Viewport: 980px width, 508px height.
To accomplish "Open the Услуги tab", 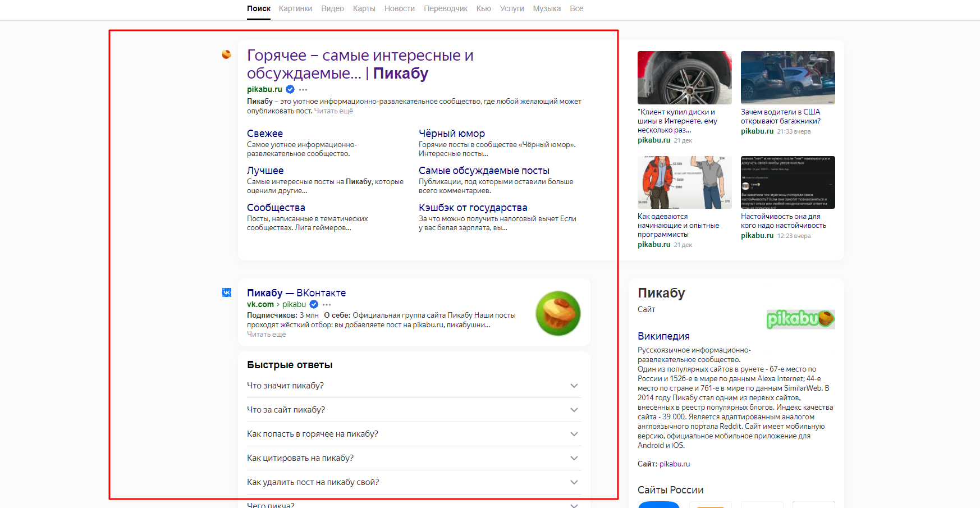I will pos(512,8).
